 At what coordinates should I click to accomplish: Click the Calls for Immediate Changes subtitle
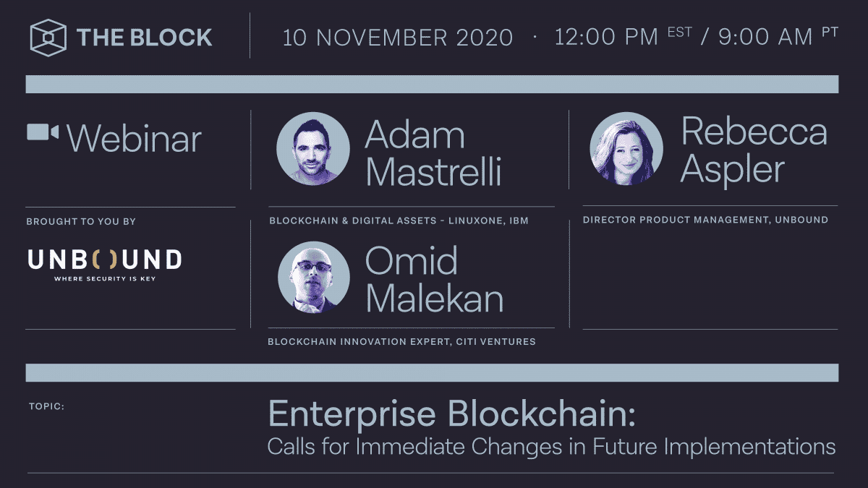551,446
